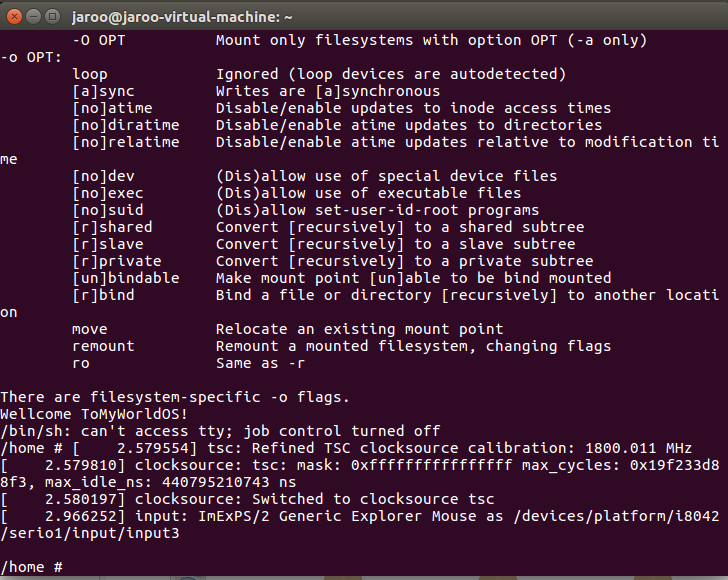Click the '[r]bind' option text
The image size is (728, 580).
coord(103,295)
